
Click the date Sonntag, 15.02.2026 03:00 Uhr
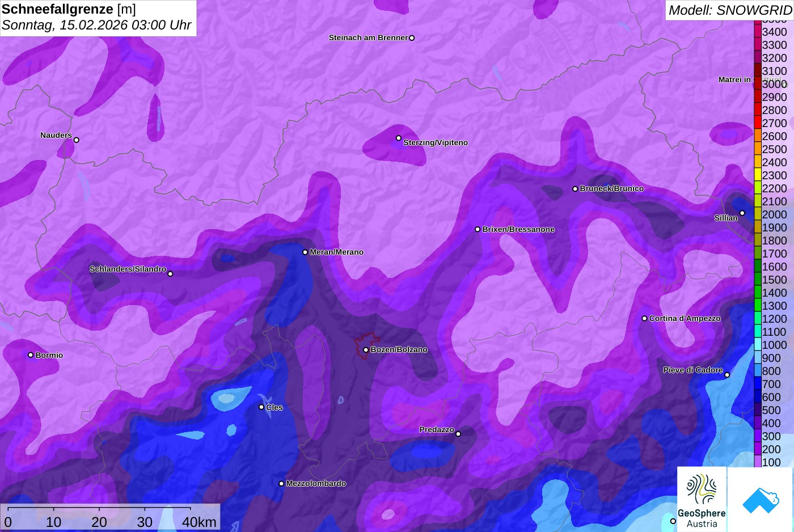point(96,26)
